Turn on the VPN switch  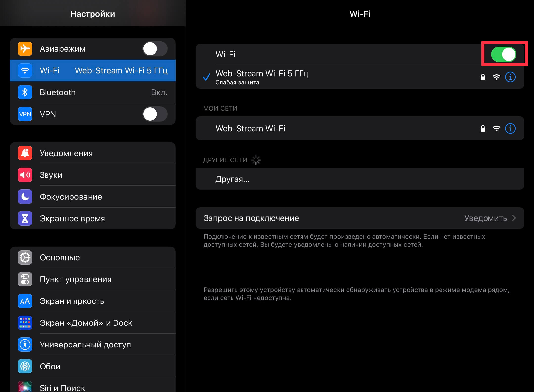[155, 114]
